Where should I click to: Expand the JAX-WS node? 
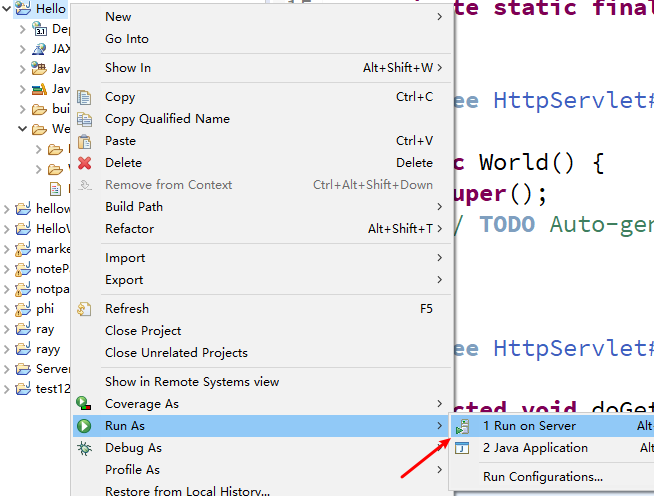[x=23, y=49]
